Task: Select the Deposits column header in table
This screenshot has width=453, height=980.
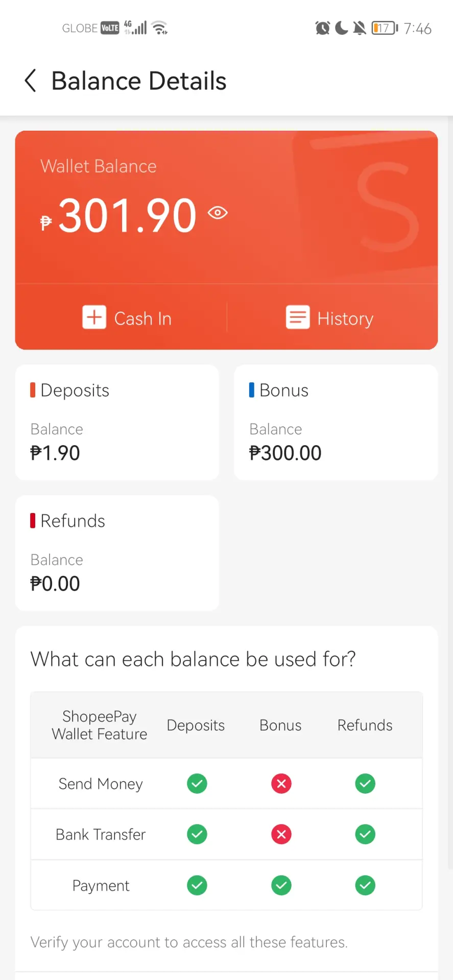Action: pos(196,725)
